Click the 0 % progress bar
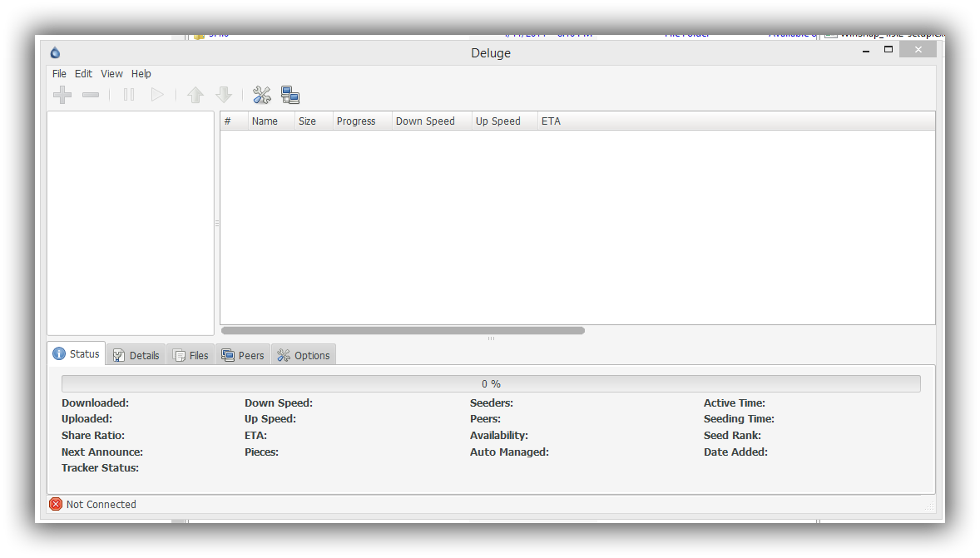The height and width of the screenshot is (558, 980). (x=491, y=383)
